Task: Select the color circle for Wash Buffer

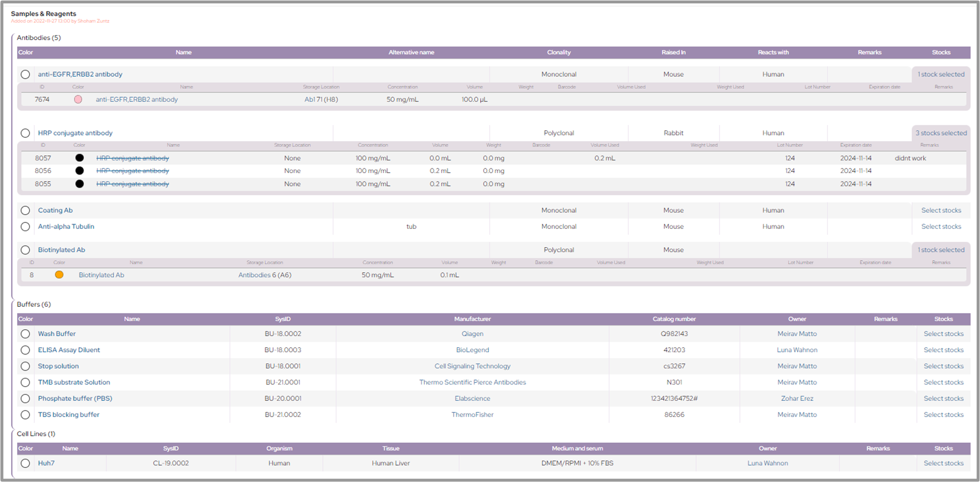Action: [x=25, y=334]
